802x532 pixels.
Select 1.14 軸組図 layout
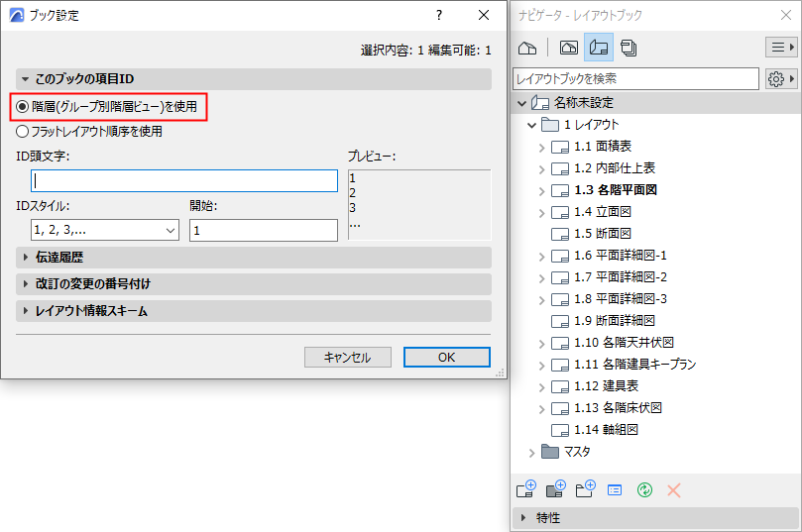tap(606, 430)
